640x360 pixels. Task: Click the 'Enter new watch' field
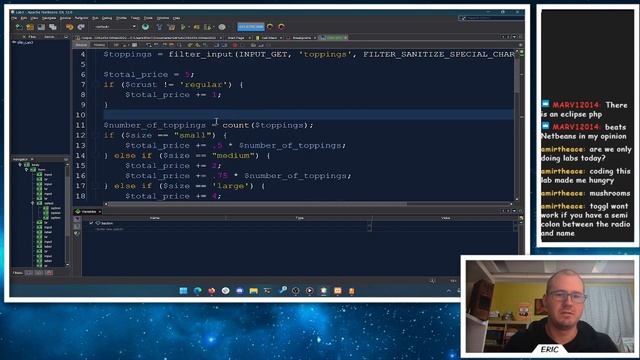click(x=109, y=229)
